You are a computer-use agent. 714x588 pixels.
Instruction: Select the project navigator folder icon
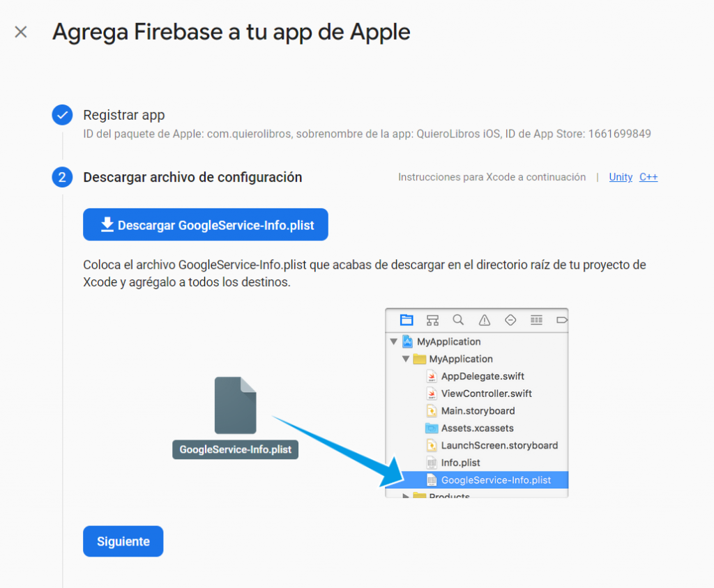(407, 320)
